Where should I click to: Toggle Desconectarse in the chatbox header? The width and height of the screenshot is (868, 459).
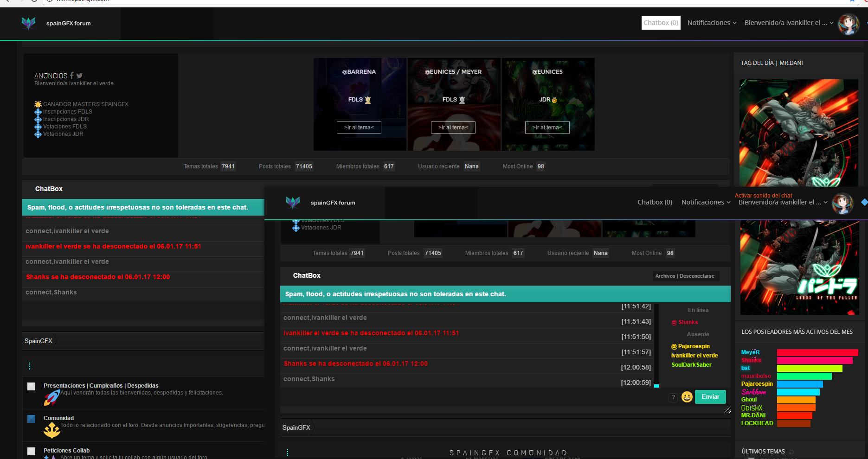pyautogui.click(x=697, y=276)
